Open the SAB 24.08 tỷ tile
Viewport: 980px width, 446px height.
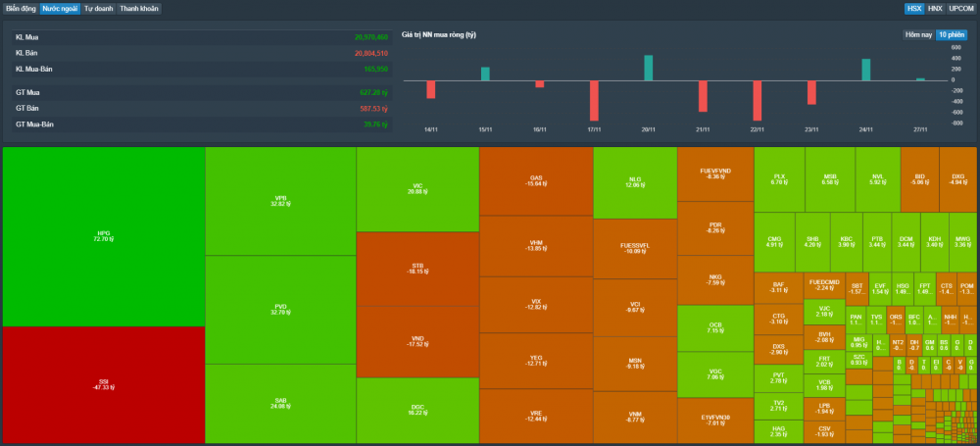pyautogui.click(x=280, y=404)
